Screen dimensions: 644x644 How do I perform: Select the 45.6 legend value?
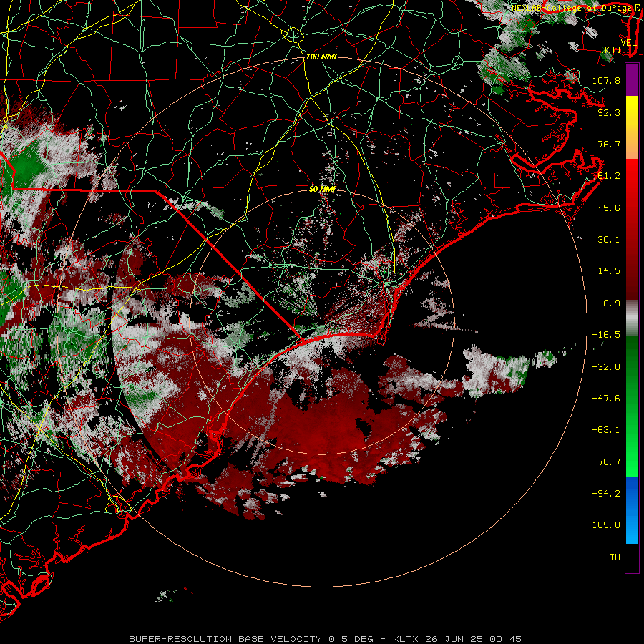(609, 208)
